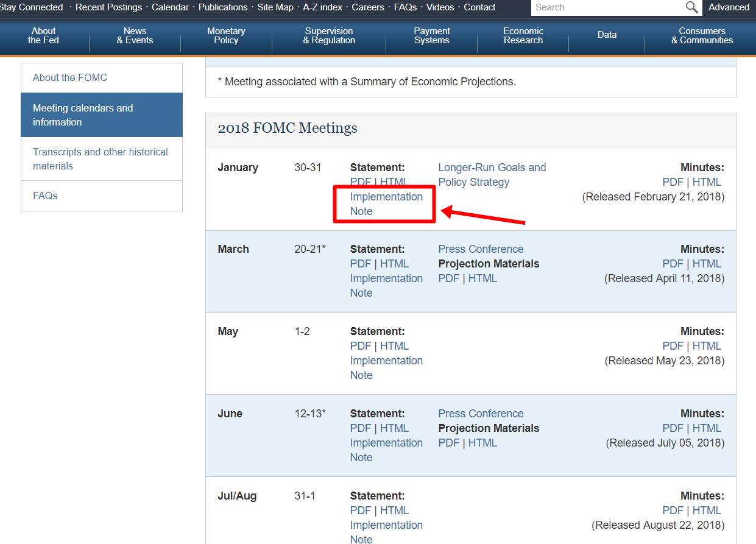Open May statement HTML link

pos(394,346)
